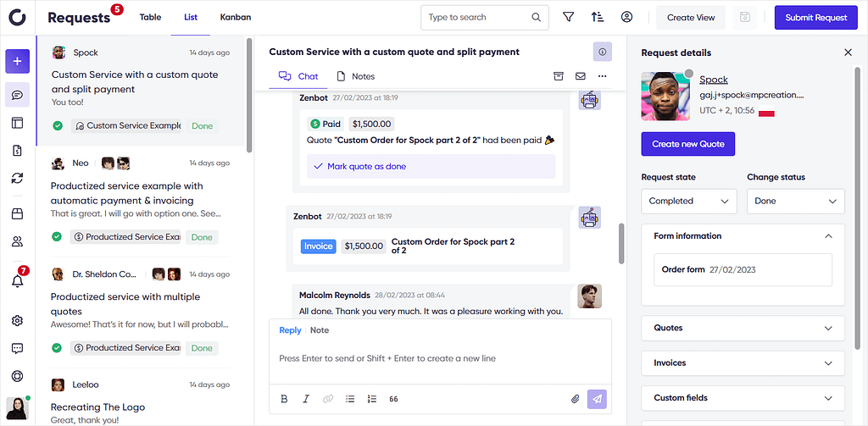Click the save view disk icon
The height and width of the screenshot is (426, 868).
tap(745, 17)
